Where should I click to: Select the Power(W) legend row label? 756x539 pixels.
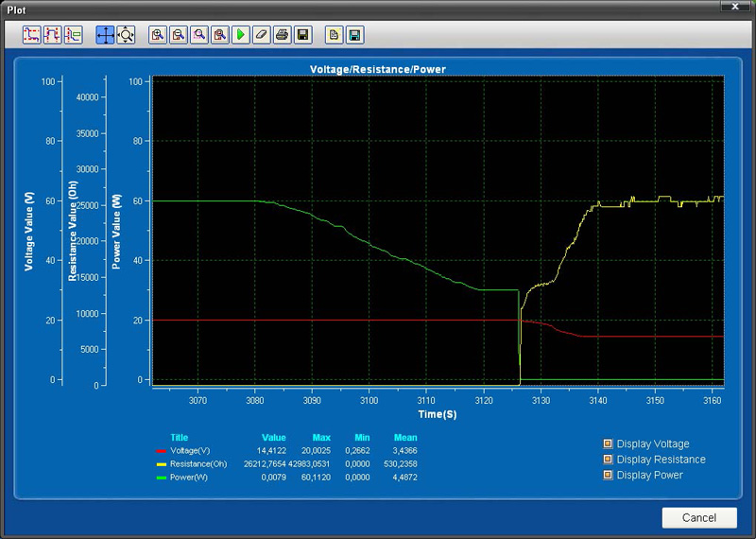190,478
